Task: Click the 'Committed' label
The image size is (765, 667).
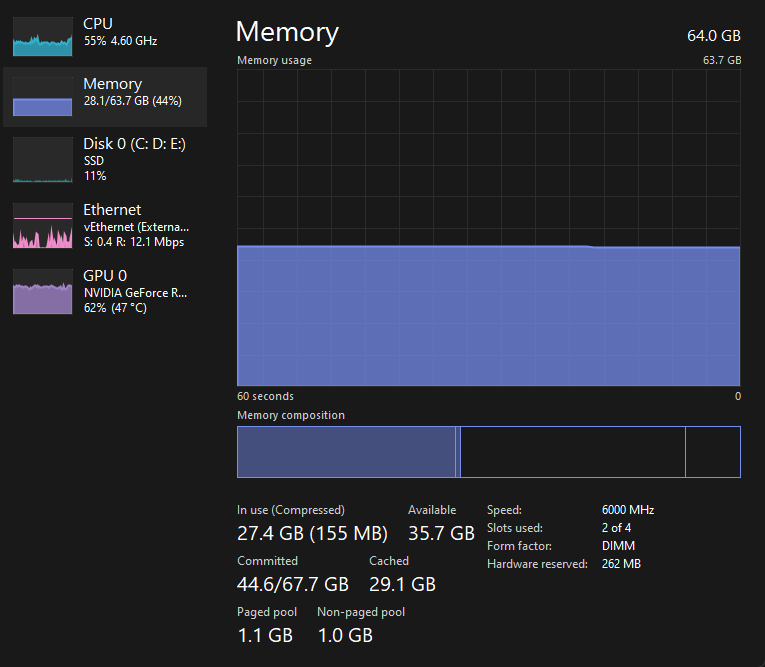Action: click(267, 561)
